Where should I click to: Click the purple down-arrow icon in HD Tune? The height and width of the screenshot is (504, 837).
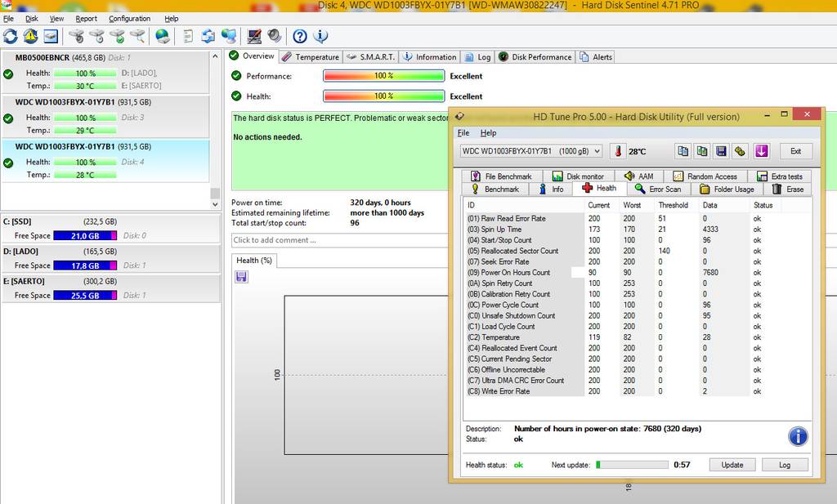point(761,151)
